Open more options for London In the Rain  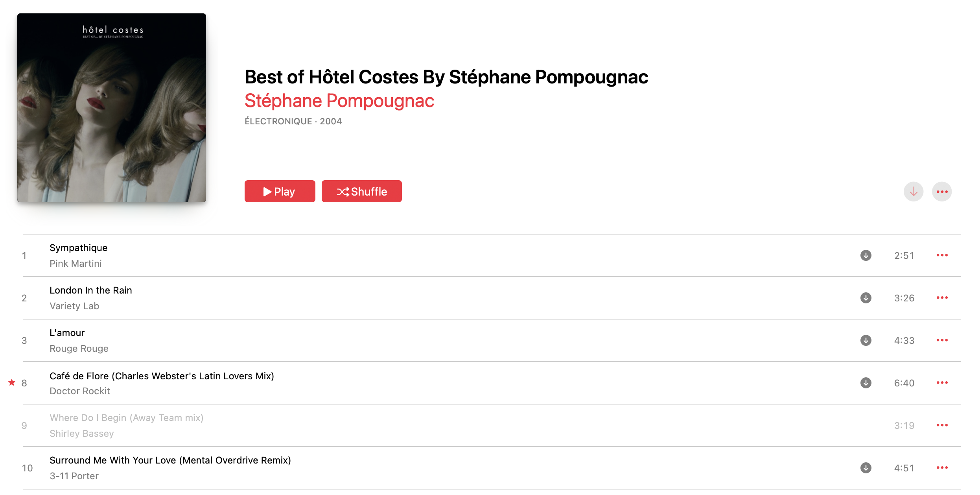pos(942,298)
